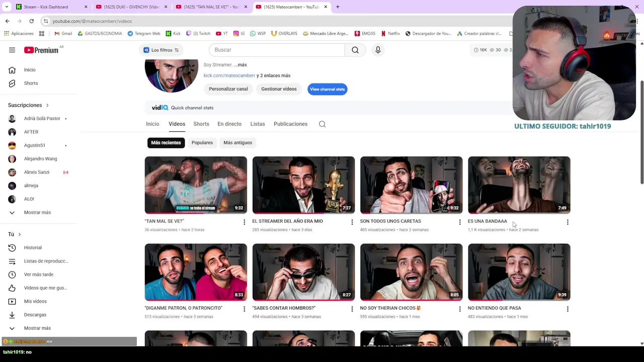Open Shorts in the sidebar

[x=31, y=83]
